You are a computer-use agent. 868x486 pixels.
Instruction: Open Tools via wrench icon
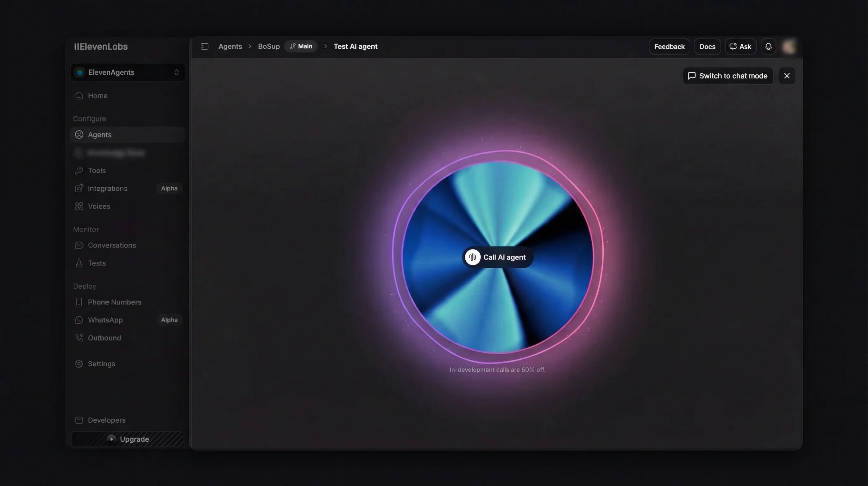79,171
